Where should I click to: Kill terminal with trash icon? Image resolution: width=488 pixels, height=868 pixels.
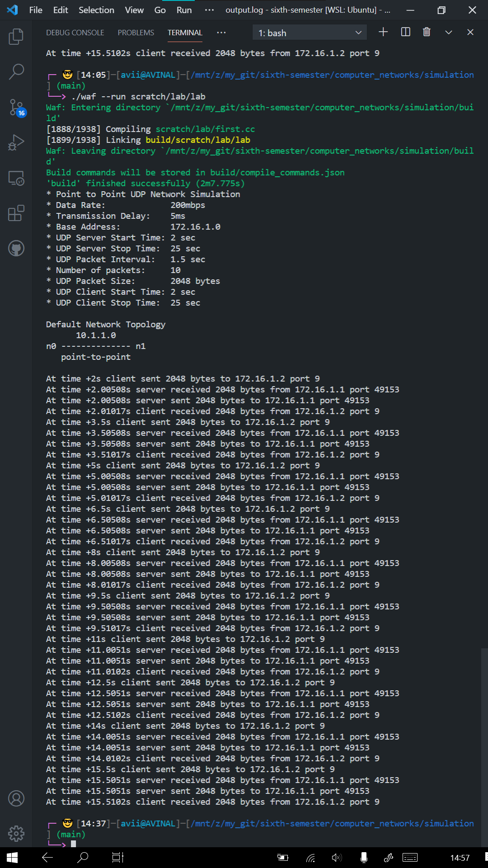[427, 32]
